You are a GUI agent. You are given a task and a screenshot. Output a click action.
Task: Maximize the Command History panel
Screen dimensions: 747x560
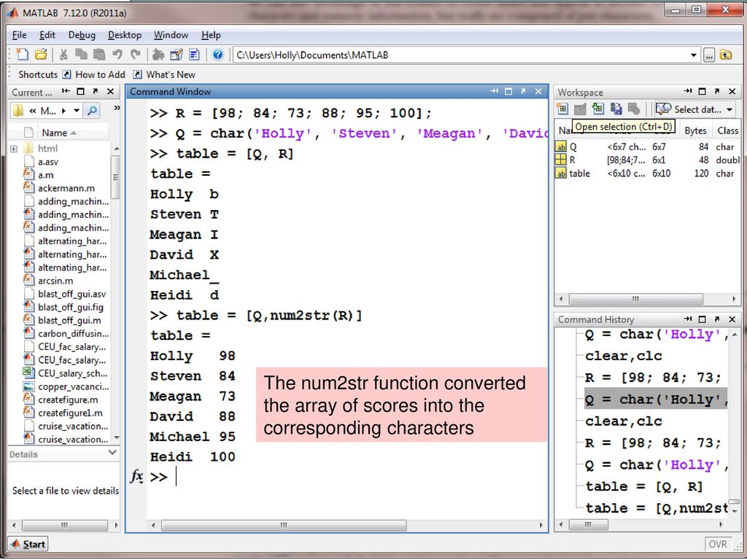(x=703, y=319)
